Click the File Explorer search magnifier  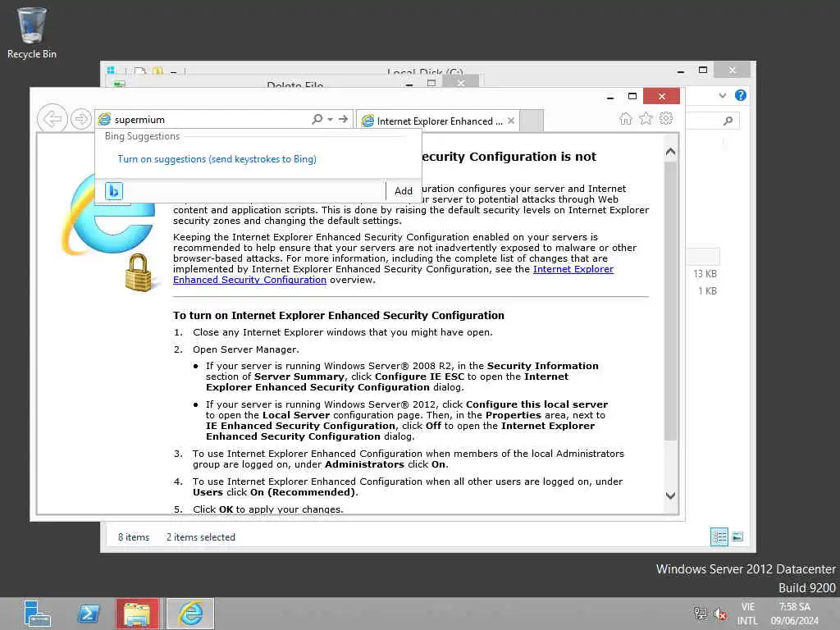(728, 121)
